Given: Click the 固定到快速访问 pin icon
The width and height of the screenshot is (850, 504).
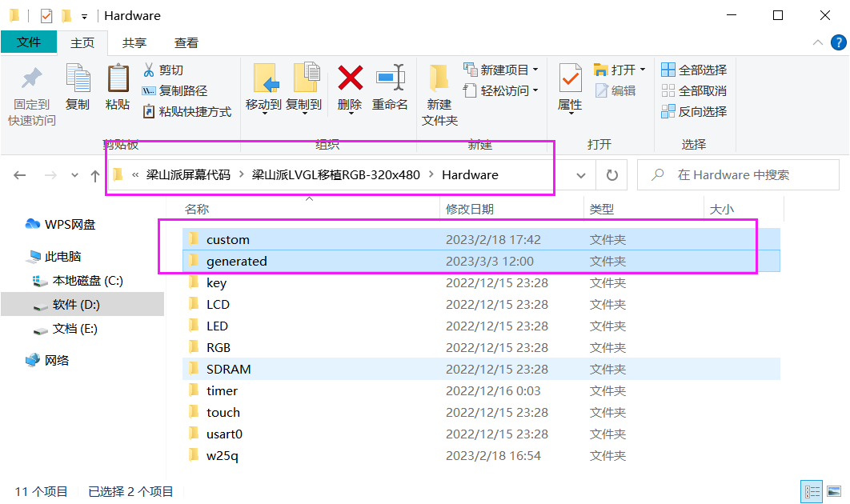Looking at the screenshot, I should pyautogui.click(x=31, y=78).
